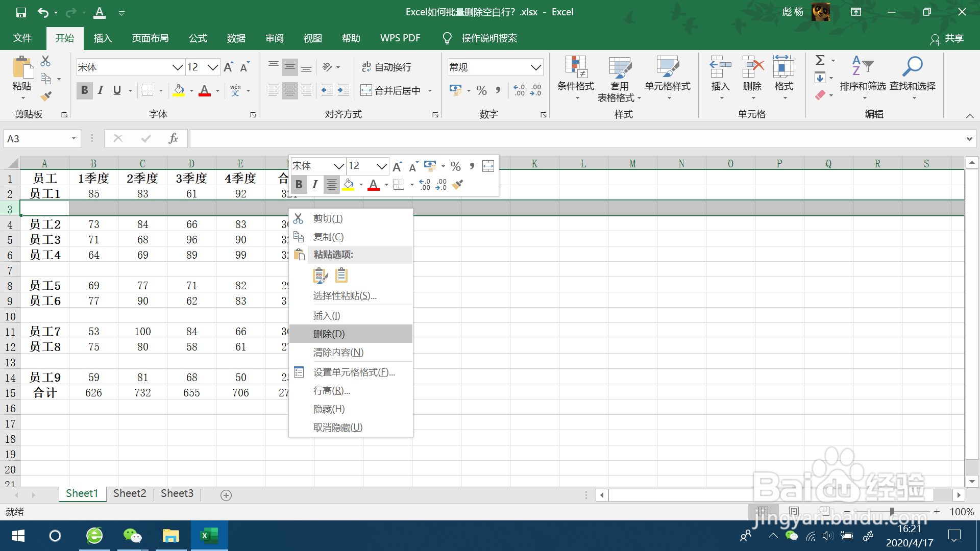The width and height of the screenshot is (980, 551).
Task: Toggle Bold in the ribbon font group
Action: pyautogui.click(x=85, y=90)
